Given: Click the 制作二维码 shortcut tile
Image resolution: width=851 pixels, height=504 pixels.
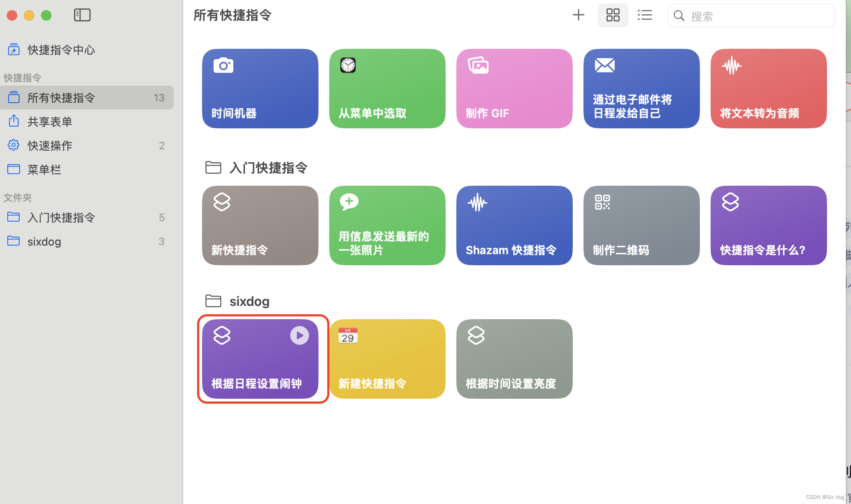Looking at the screenshot, I should (641, 225).
